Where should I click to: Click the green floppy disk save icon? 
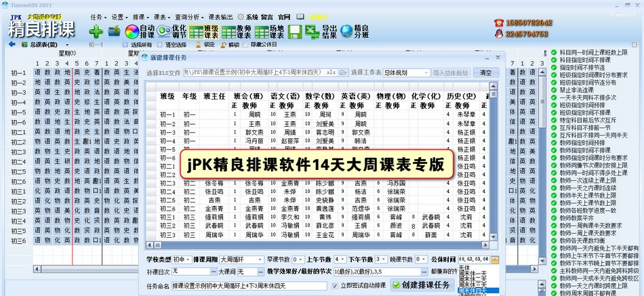click(x=295, y=32)
